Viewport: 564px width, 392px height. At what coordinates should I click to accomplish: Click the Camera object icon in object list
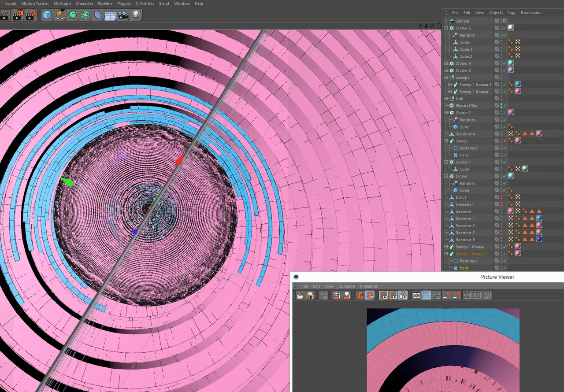pos(452,21)
